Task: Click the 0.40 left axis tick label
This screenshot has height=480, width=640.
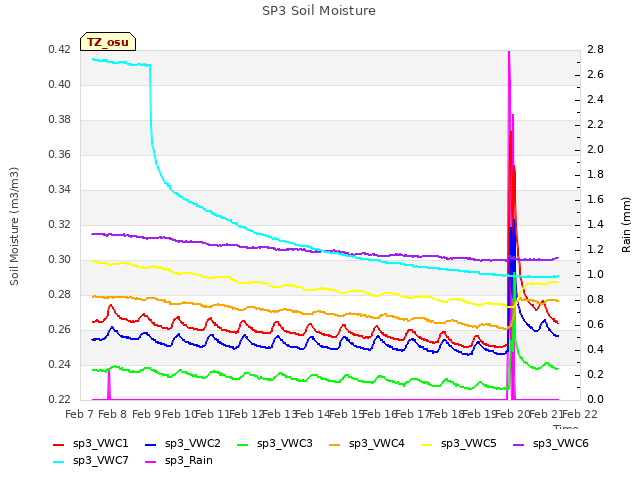Action: [59, 84]
